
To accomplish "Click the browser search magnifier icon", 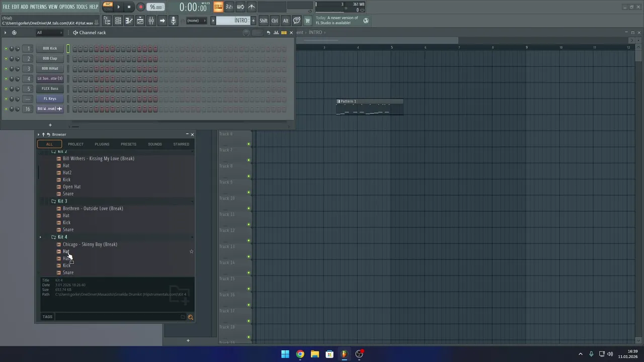I will coord(190,317).
